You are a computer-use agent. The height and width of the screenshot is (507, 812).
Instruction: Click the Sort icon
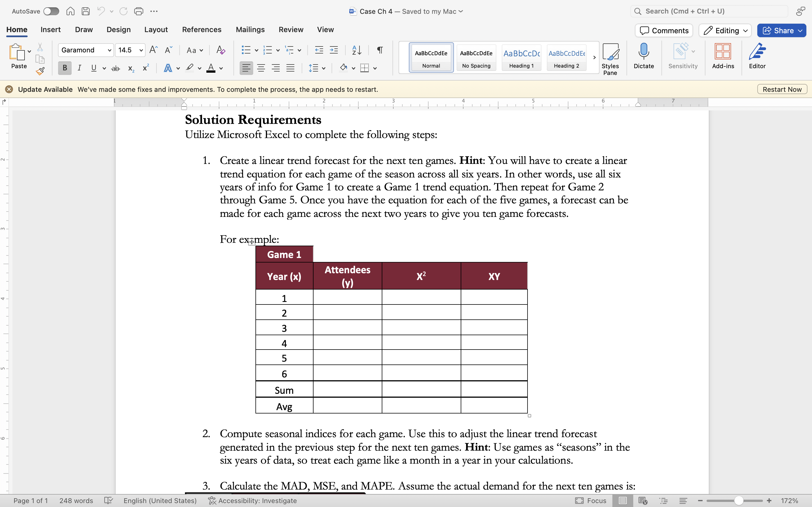356,50
